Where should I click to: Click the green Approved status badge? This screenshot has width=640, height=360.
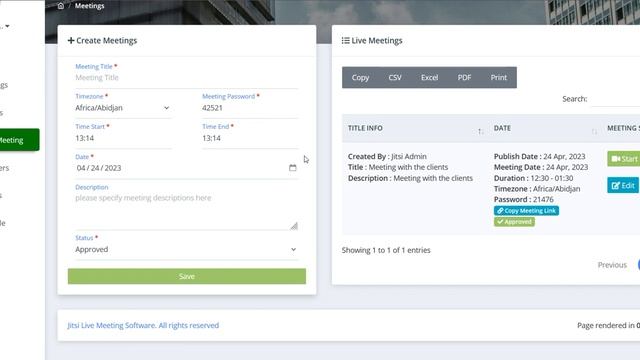coord(514,222)
